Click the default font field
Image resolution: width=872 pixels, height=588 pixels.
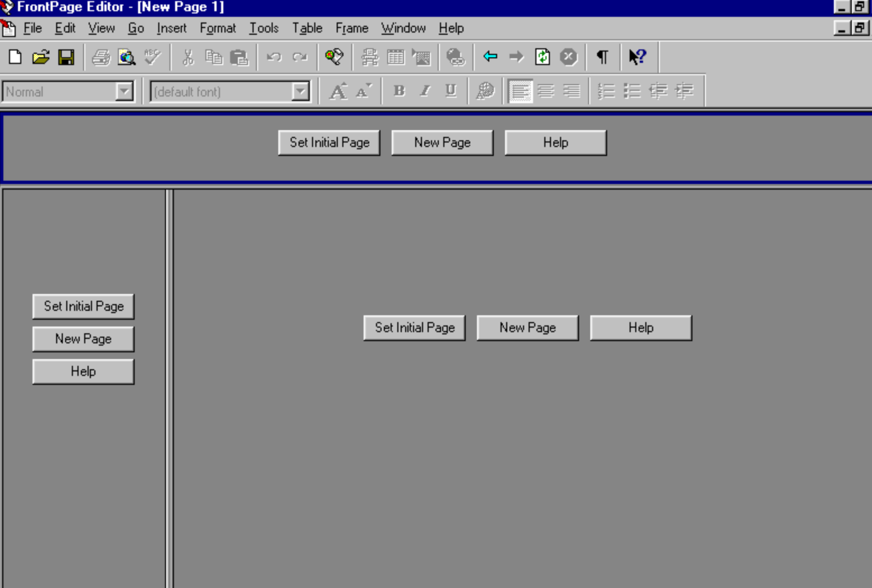pyautogui.click(x=222, y=91)
